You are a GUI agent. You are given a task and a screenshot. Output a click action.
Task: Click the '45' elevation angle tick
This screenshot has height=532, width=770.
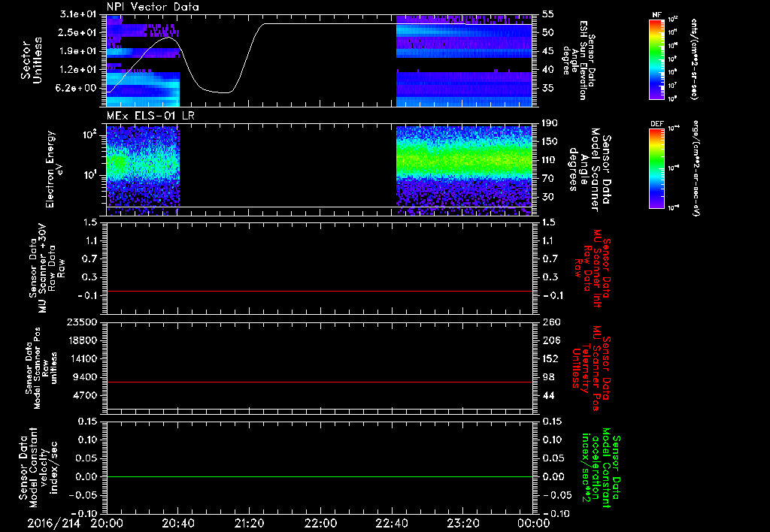(x=549, y=51)
